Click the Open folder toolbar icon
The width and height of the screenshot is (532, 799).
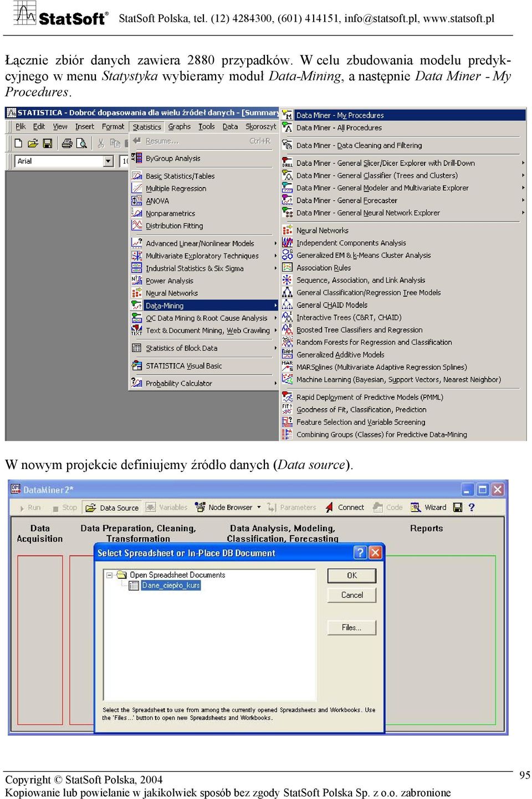(33, 143)
